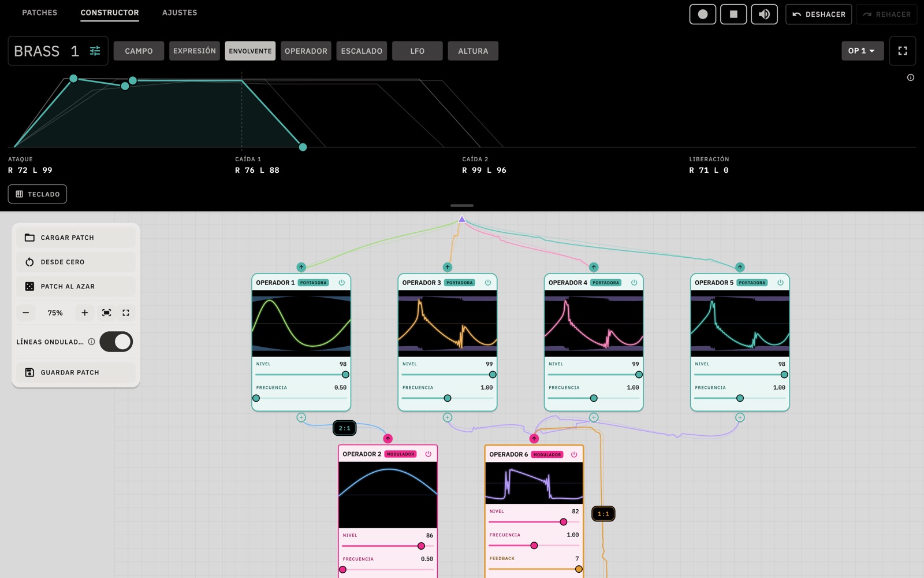This screenshot has height=578, width=924.
Task: Click Operador 6 Feedback slider handle
Action: coord(579,569)
